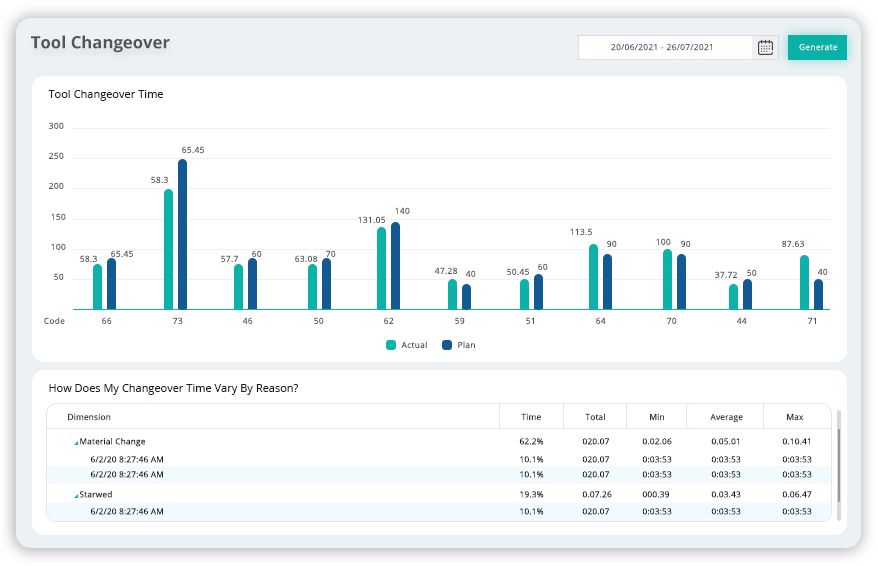The width and height of the screenshot is (878, 566).
Task: Open the calendar date picker icon
Action: (765, 47)
